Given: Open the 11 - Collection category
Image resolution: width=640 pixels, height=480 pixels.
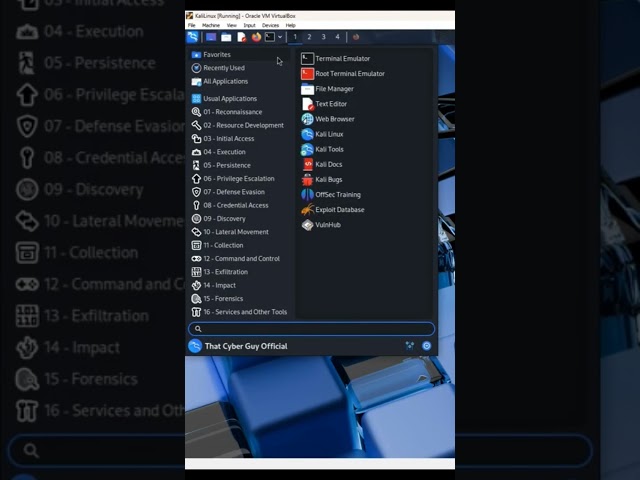Looking at the screenshot, I should pyautogui.click(x=240, y=245).
